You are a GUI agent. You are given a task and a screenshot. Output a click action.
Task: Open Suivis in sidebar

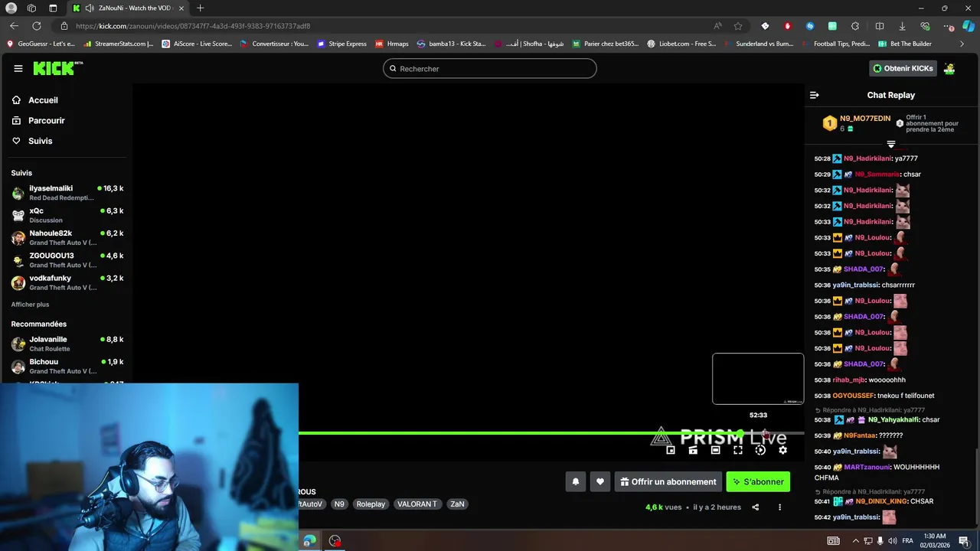pyautogui.click(x=40, y=141)
